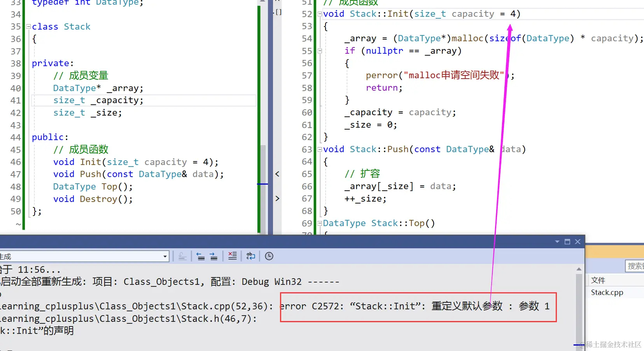Click _capacity member on line 41

117,100
